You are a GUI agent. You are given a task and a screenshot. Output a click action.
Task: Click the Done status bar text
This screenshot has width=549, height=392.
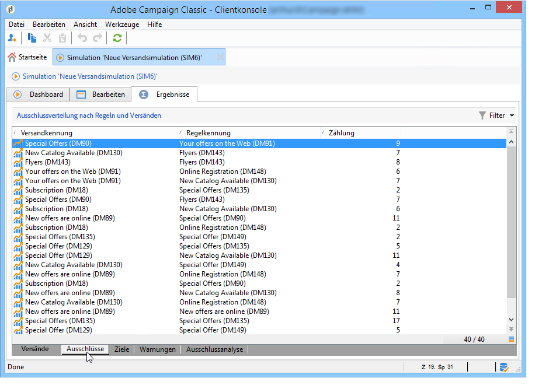[16, 367]
